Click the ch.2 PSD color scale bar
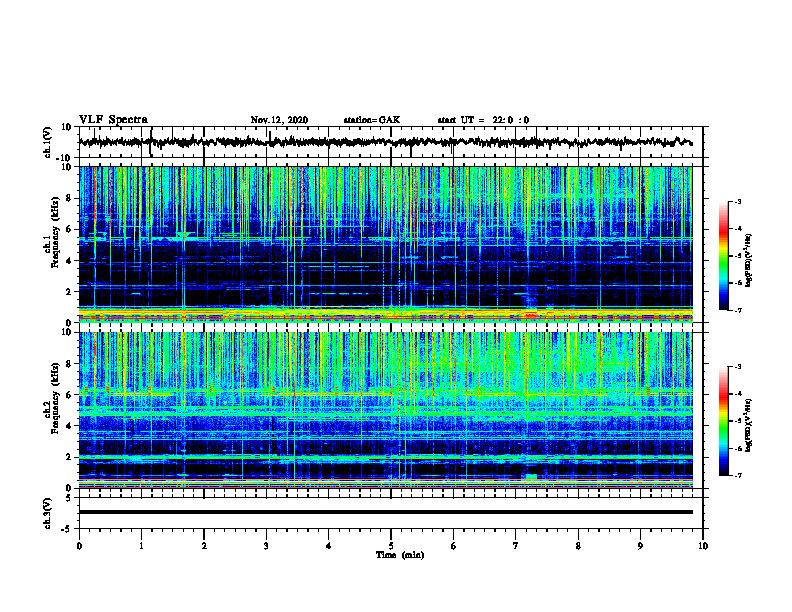 (x=723, y=421)
